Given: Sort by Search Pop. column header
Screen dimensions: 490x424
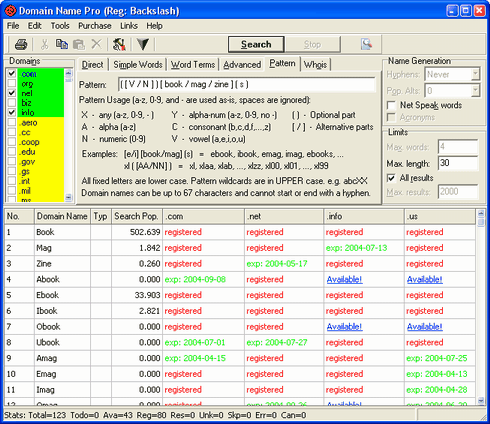Looking at the screenshot, I should (x=137, y=216).
